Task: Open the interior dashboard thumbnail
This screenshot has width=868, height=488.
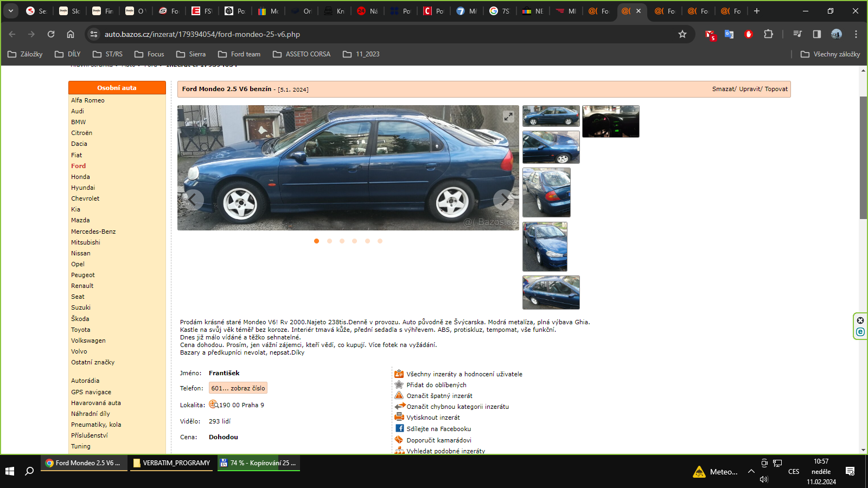Action: click(x=611, y=121)
